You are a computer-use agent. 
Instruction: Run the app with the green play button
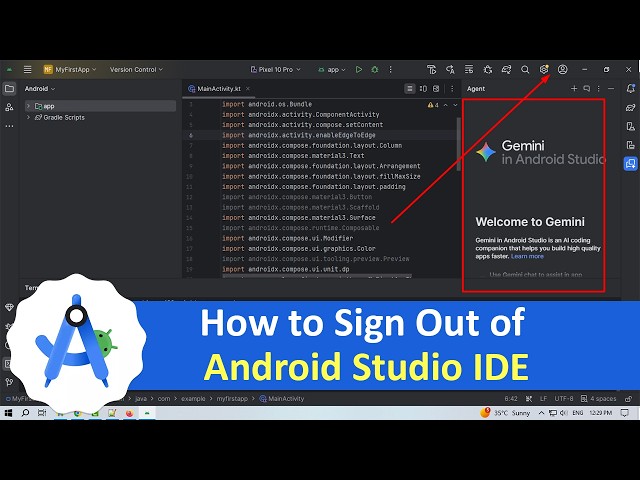[x=358, y=69]
